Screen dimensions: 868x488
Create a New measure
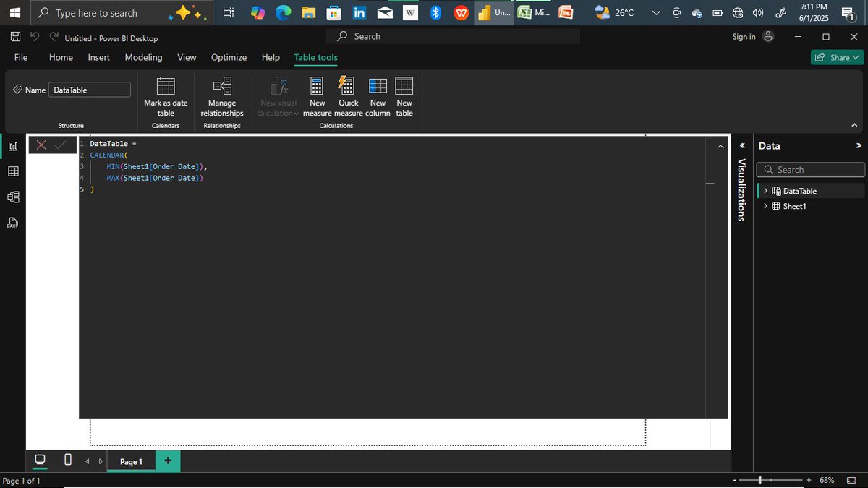pos(317,97)
